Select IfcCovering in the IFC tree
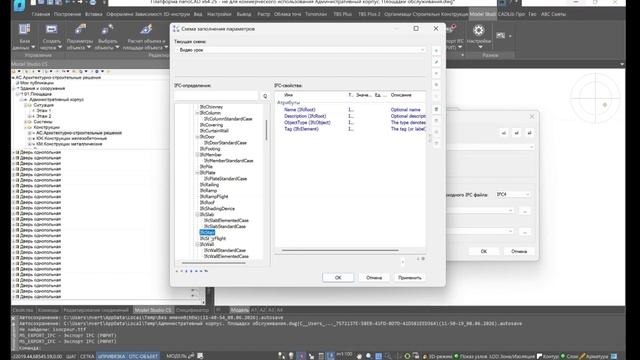 coord(211,125)
